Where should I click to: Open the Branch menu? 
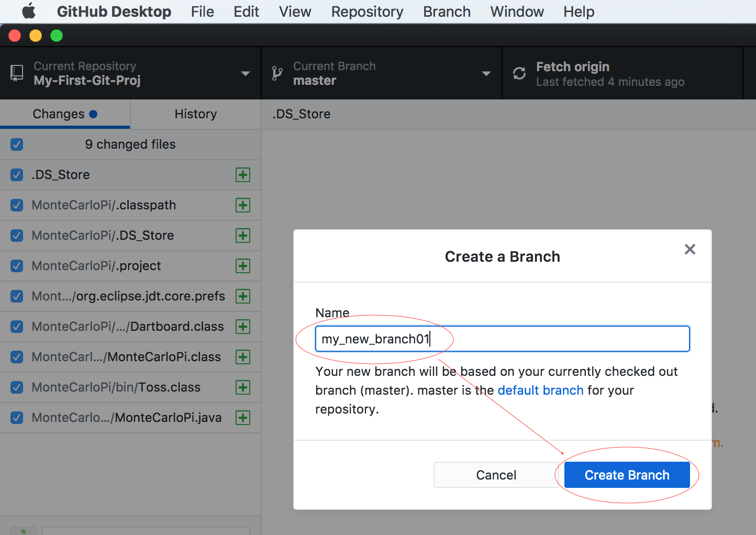click(x=447, y=12)
